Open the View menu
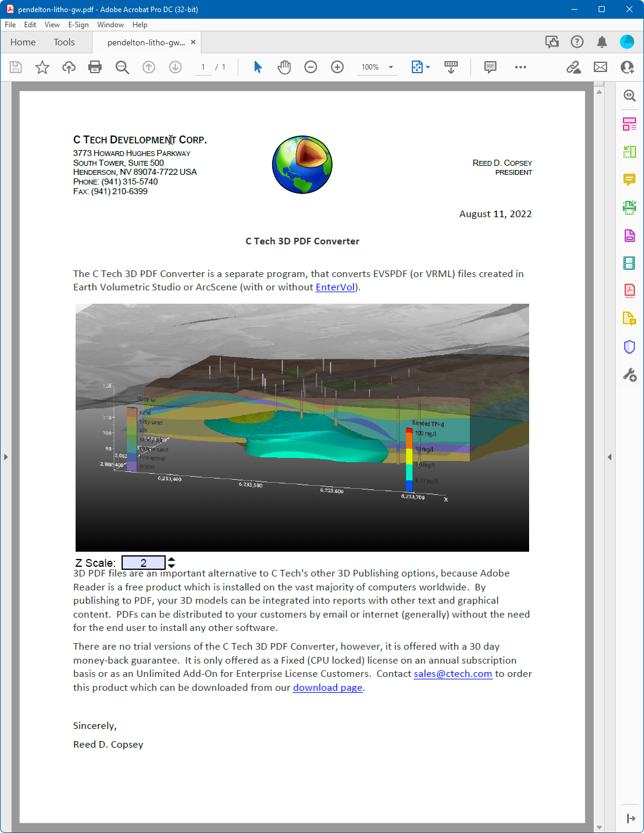Screen dimensions: 644x833 52,25
